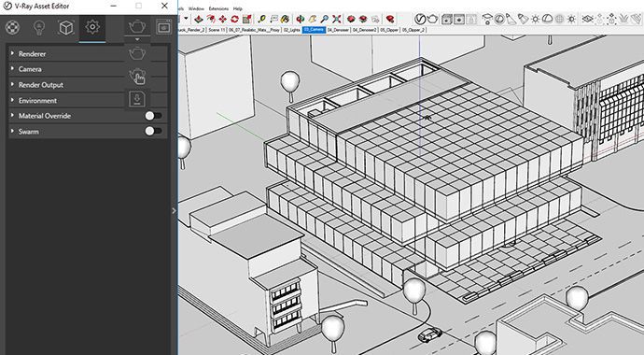This screenshot has height=355, width=644.
Task: Start interactive render with teapot-hand icon
Action: tap(137, 77)
